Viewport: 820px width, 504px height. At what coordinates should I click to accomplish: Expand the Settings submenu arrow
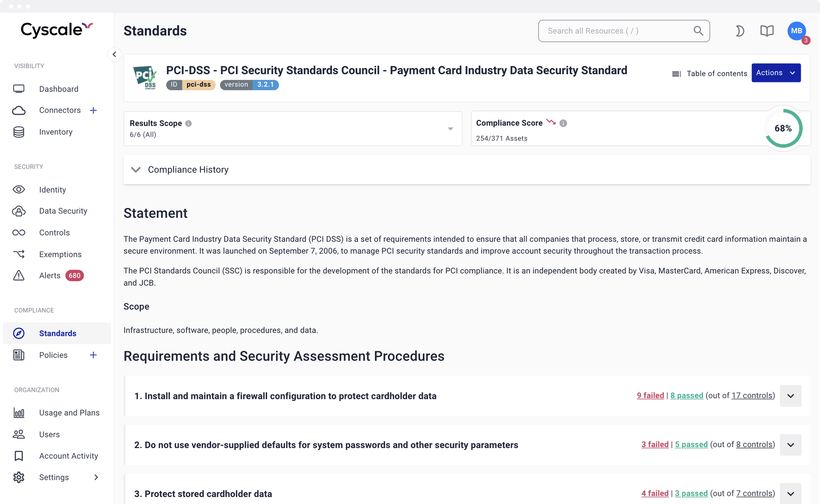[x=96, y=478]
